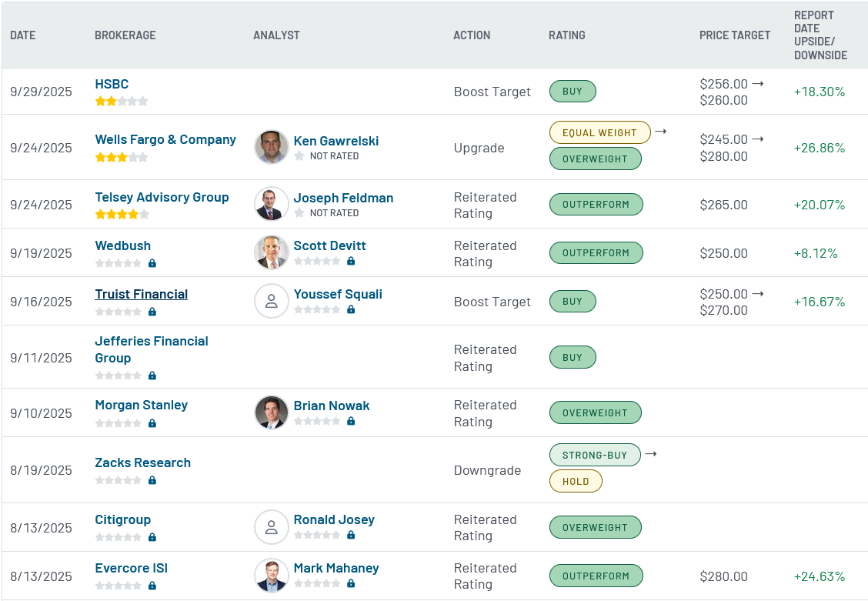Open the Evercore ISI link
Screen dimensions: 868x601
131,569
